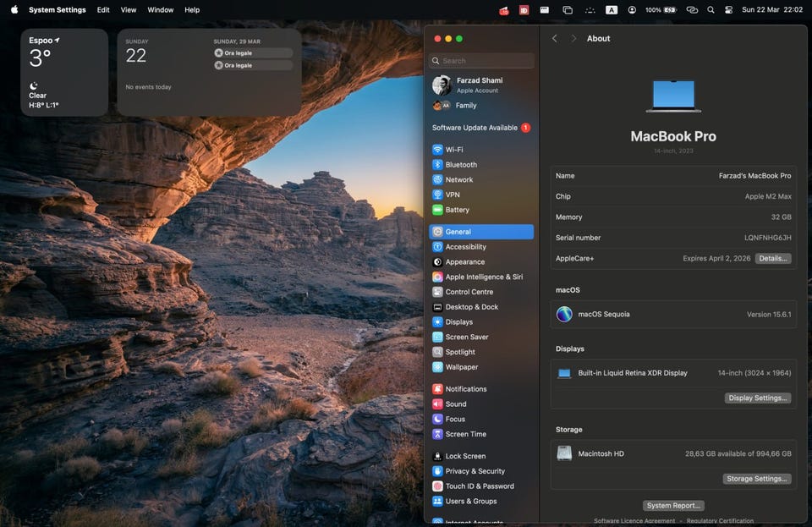Select the Bluetooth sidebar icon
Screen dimensions: 812x527
pyautogui.click(x=437, y=165)
